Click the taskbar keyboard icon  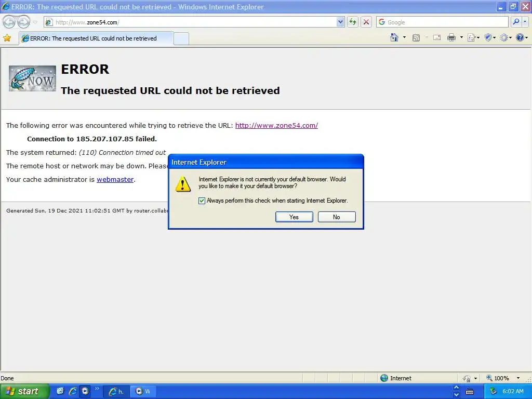[470, 392]
